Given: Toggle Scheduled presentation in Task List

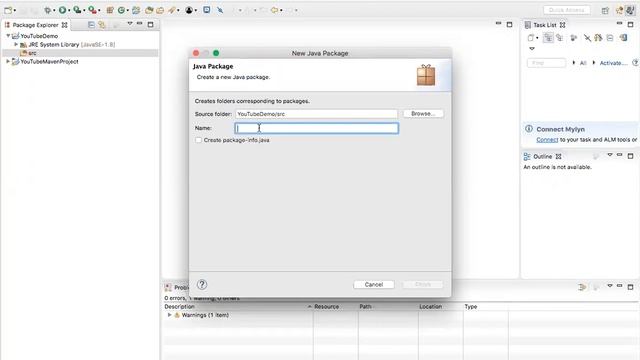Looking at the screenshot, I should coord(560,38).
